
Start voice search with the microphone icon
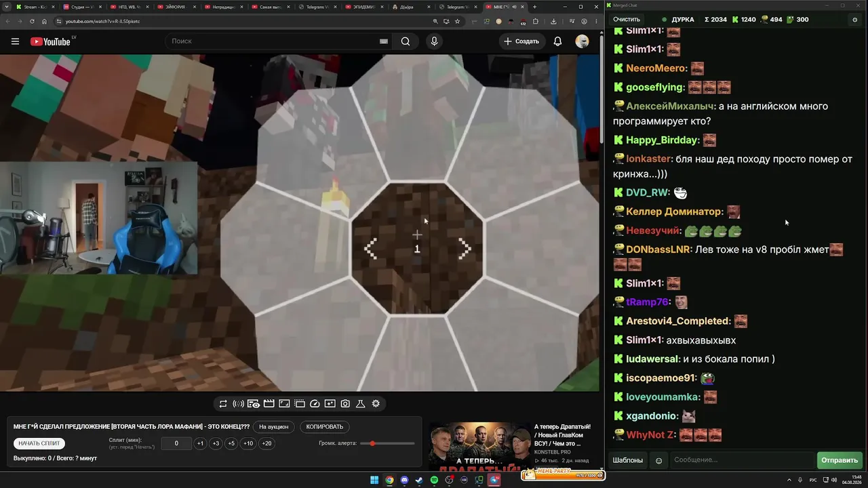point(435,41)
